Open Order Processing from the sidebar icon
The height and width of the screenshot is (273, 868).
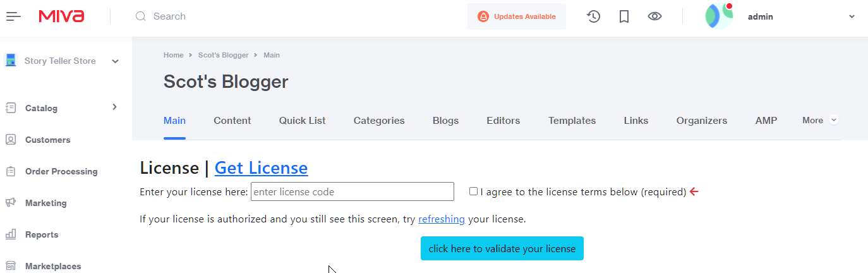[11, 171]
